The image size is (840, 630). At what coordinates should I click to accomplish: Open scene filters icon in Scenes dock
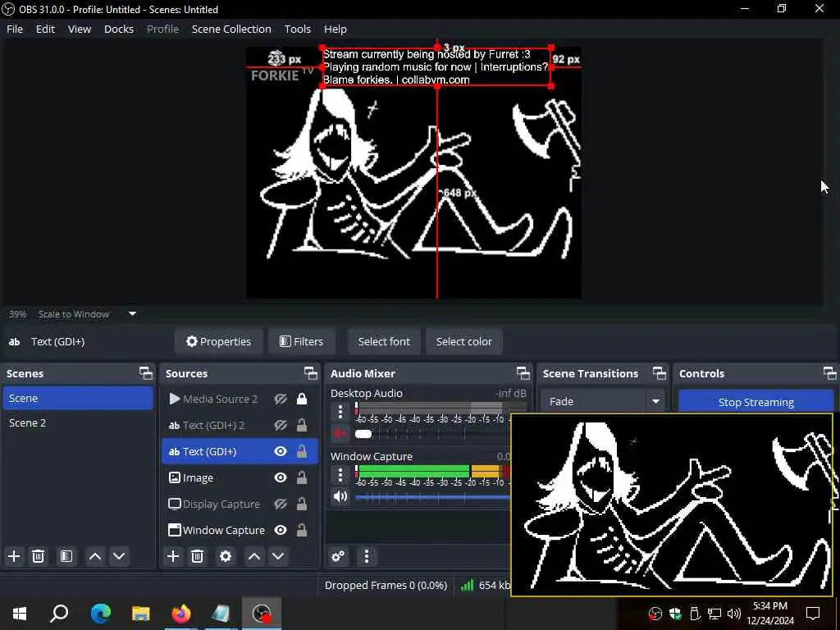click(x=66, y=556)
